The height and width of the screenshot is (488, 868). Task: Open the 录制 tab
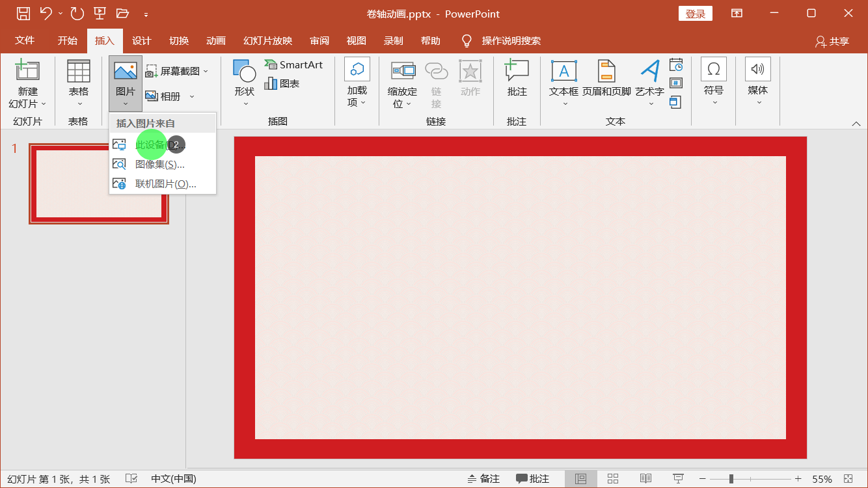(x=394, y=40)
